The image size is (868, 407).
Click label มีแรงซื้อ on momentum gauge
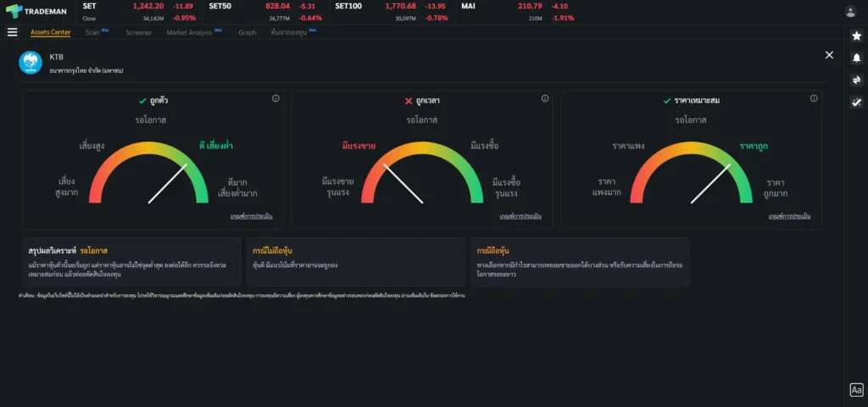click(484, 146)
